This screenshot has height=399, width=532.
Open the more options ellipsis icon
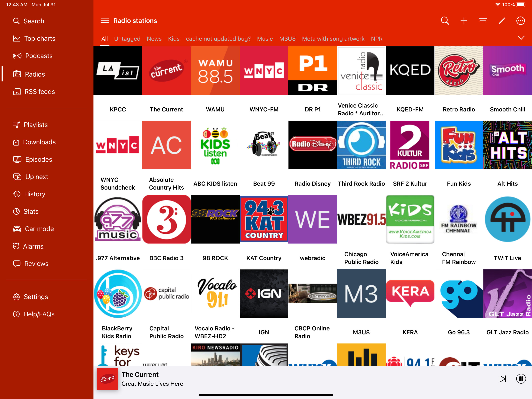pos(520,21)
